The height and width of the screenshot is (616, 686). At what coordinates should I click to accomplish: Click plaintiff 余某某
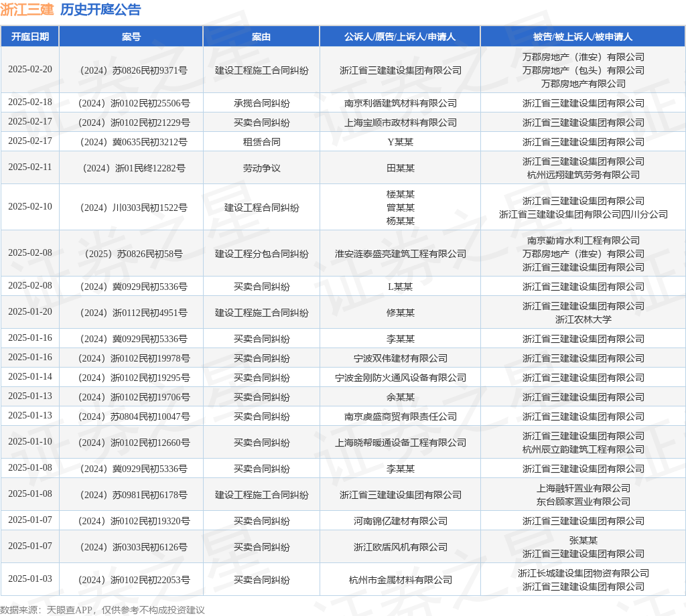pos(401,398)
